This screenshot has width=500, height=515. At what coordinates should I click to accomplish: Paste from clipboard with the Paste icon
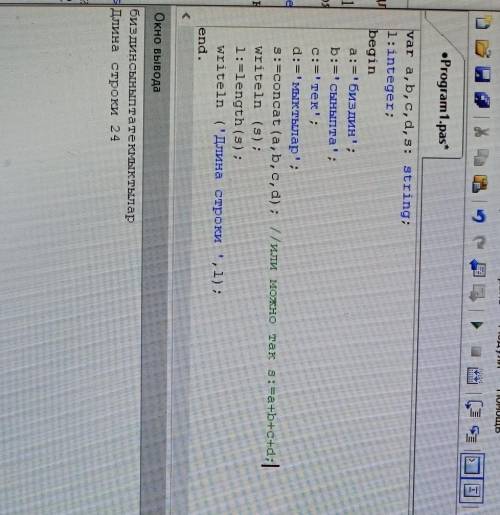pyautogui.click(x=480, y=183)
